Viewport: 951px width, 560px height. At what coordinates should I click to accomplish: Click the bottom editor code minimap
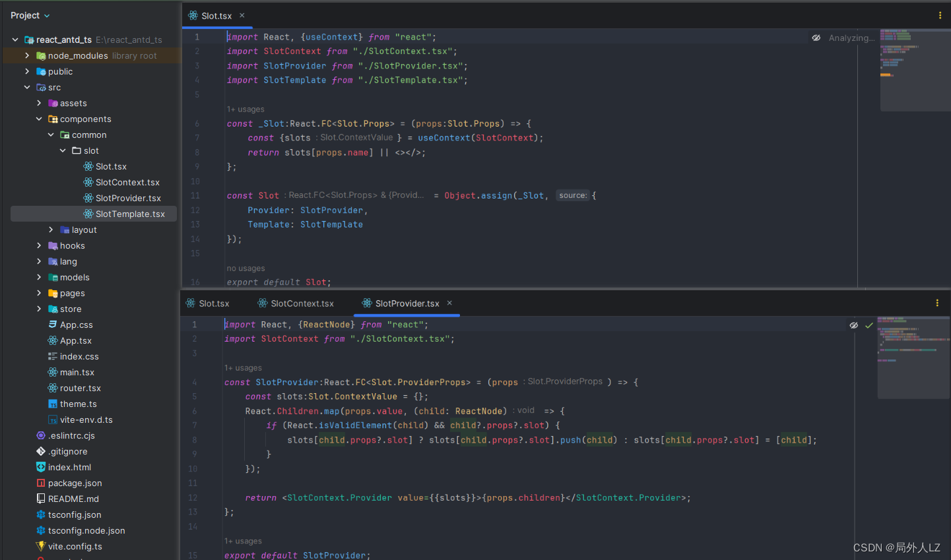[913, 356]
